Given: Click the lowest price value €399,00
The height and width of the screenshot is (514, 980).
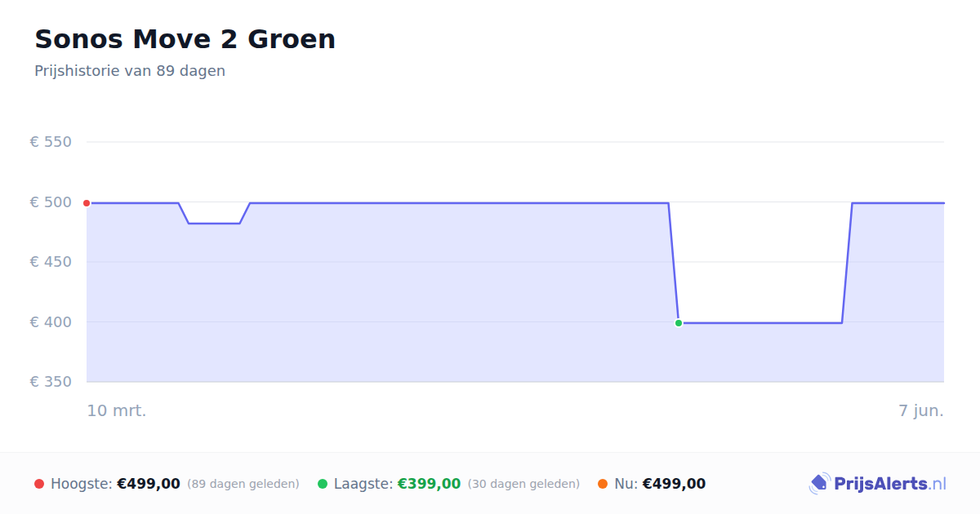Looking at the screenshot, I should coord(429,484).
